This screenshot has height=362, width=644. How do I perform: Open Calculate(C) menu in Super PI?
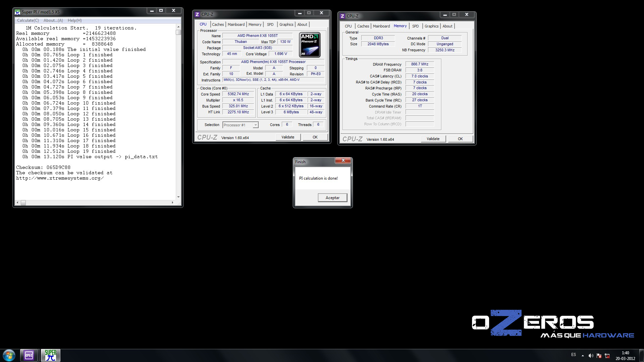[x=28, y=20]
